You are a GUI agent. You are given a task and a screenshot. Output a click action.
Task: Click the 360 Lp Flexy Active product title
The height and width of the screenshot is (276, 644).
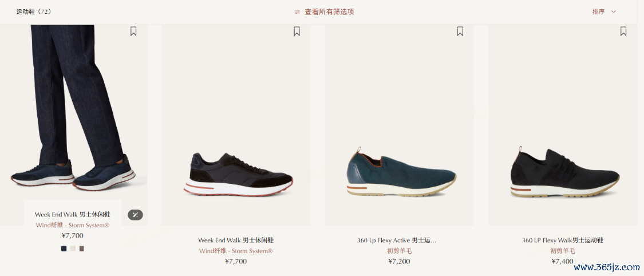397,240
